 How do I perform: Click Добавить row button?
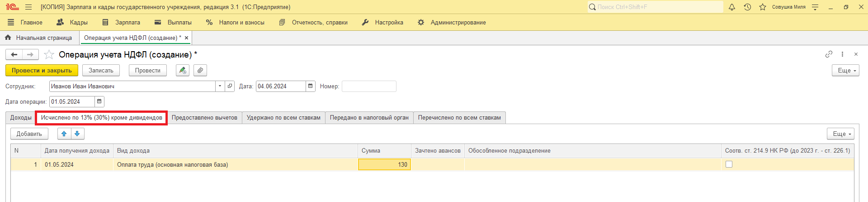point(29,134)
